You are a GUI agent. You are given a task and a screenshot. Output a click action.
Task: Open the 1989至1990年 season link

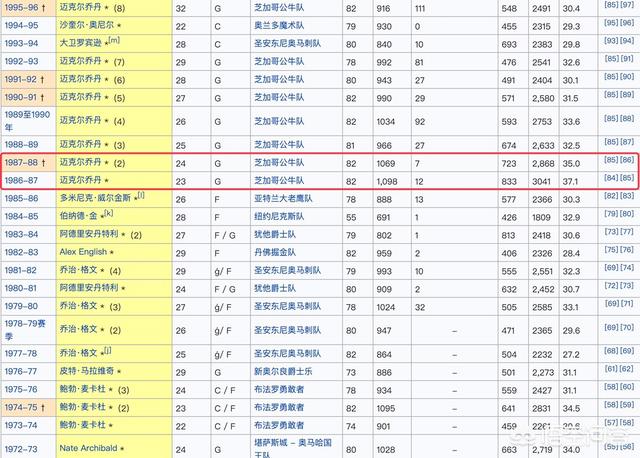pyautogui.click(x=27, y=121)
